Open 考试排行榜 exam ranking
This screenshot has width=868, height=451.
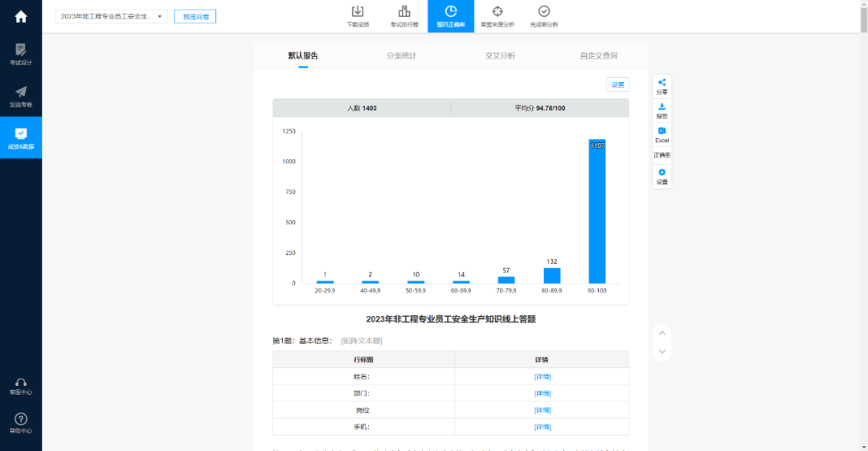coord(404,16)
